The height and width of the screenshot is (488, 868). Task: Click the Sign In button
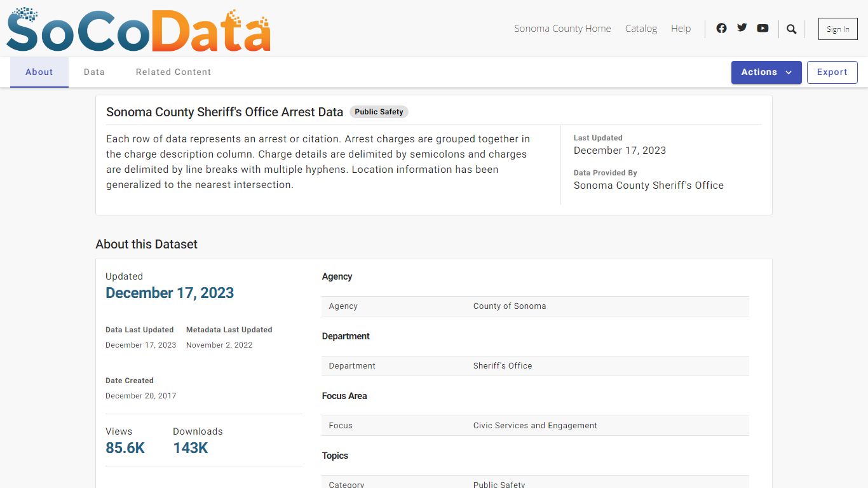pyautogui.click(x=837, y=29)
